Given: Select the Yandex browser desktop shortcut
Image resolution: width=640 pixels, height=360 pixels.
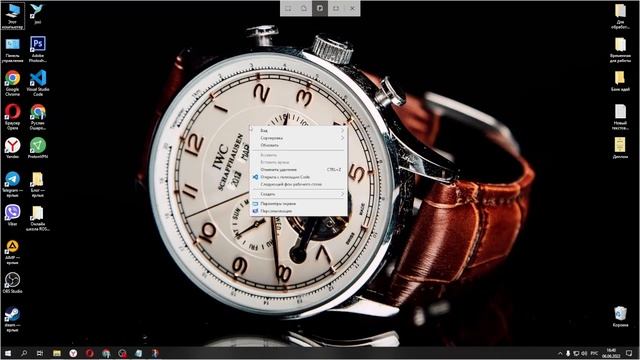Looking at the screenshot, I should click(x=13, y=148).
